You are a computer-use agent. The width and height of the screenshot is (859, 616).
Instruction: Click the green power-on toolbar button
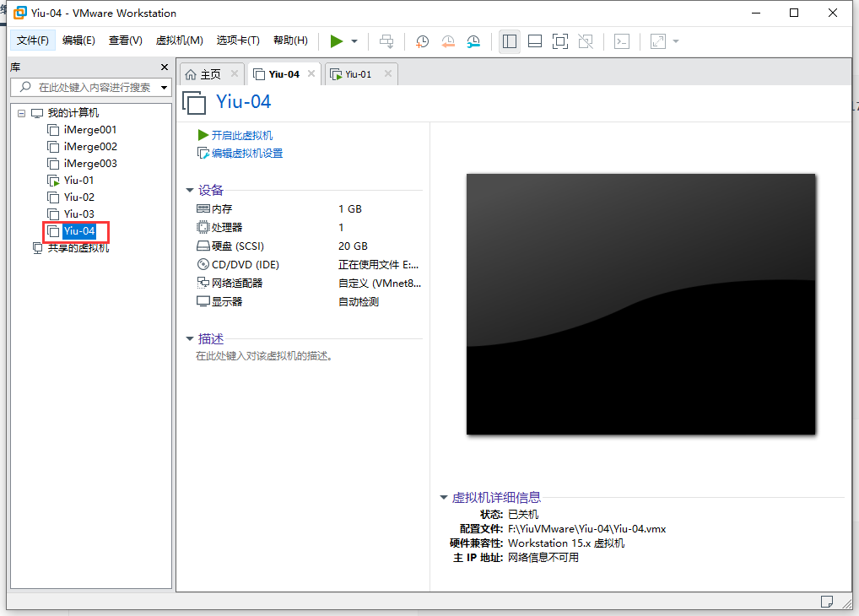[x=337, y=41]
